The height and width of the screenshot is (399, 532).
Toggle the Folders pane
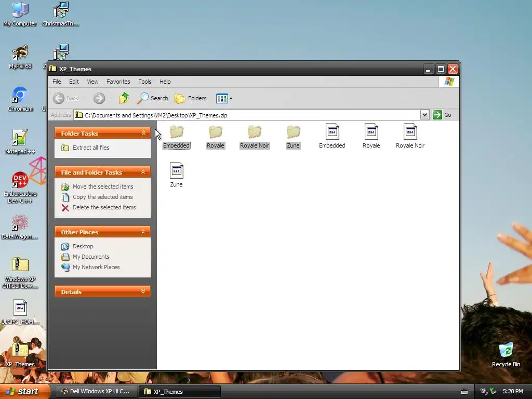point(190,98)
